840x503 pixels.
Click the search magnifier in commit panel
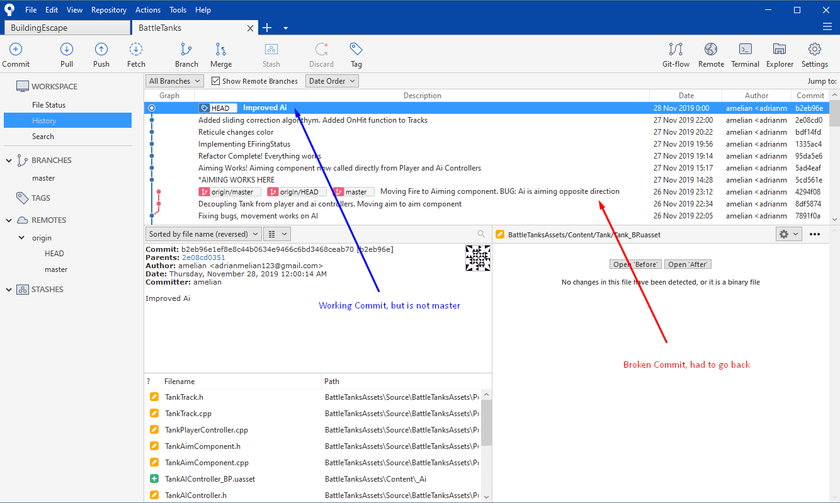481,234
